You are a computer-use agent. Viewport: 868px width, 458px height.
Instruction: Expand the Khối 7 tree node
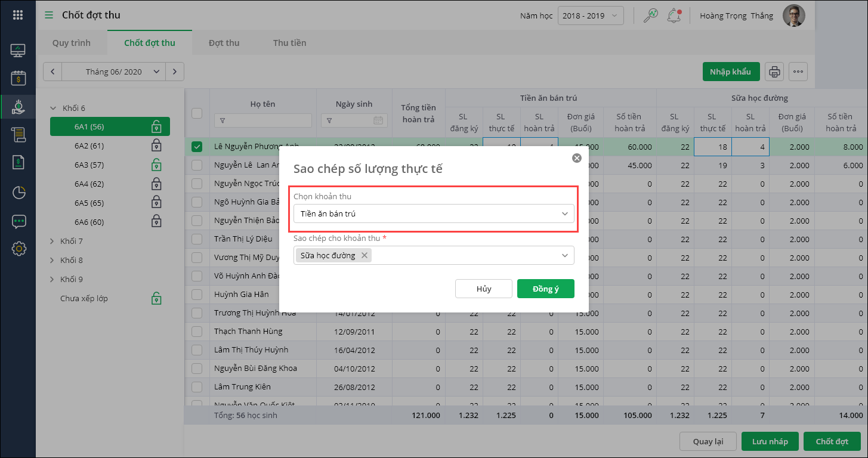pos(52,242)
